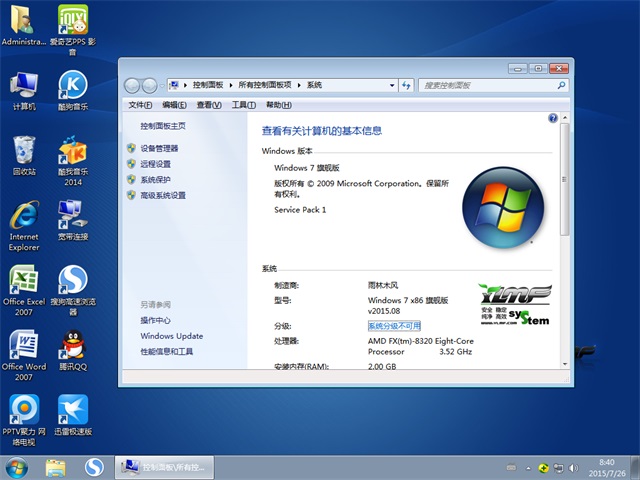Image resolution: width=640 pixels, height=480 pixels.
Task: Click the volume speaker tray icon
Action: point(573,468)
